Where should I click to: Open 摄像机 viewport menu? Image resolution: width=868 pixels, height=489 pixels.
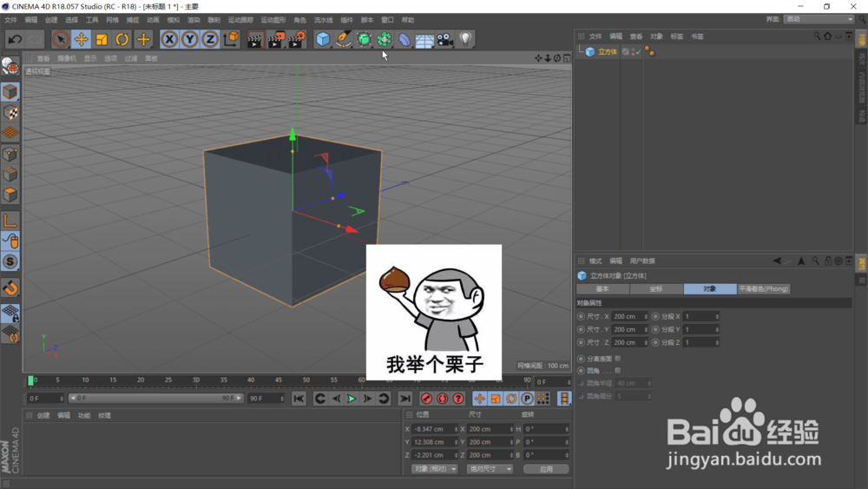[x=67, y=59]
